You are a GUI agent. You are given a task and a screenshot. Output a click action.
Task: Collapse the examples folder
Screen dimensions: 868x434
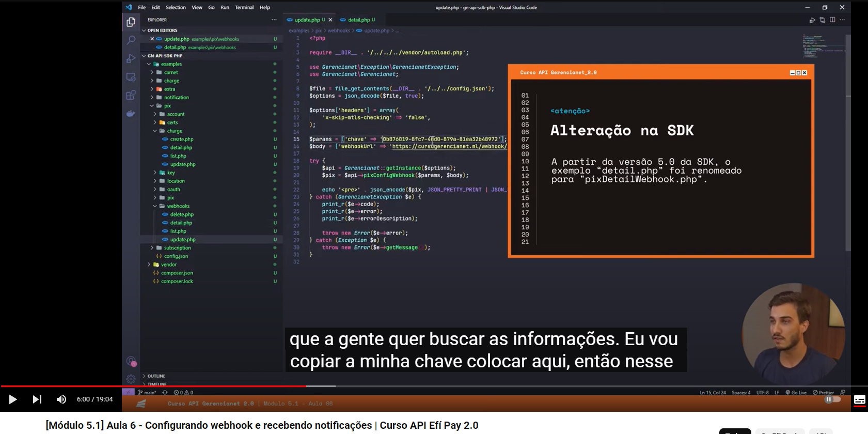(171, 64)
